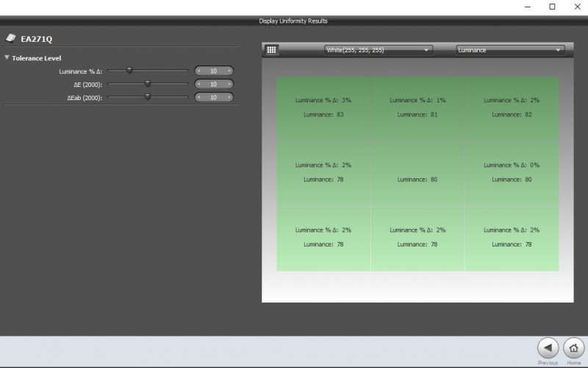Increase the ΔE (2000) value

(229, 84)
